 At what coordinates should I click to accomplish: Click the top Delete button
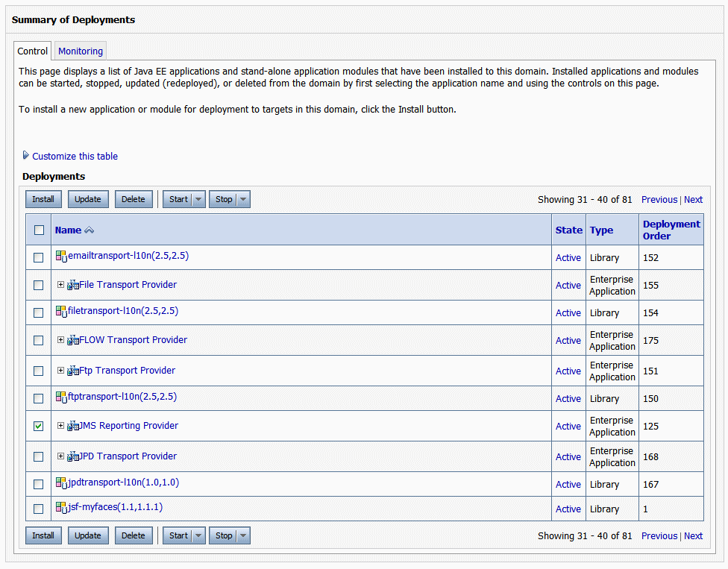134,199
